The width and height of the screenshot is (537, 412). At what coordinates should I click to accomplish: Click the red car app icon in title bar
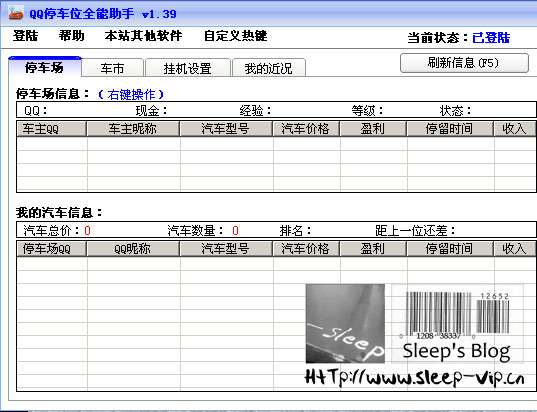click(16, 13)
